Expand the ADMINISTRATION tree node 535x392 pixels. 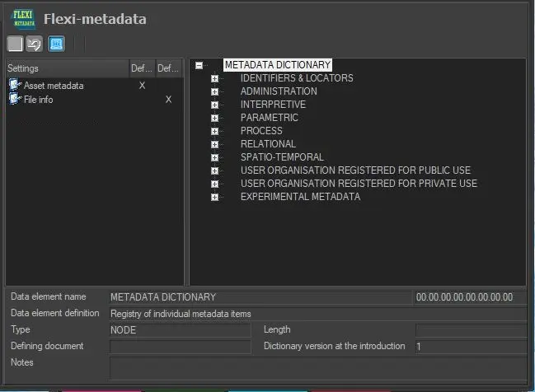214,92
